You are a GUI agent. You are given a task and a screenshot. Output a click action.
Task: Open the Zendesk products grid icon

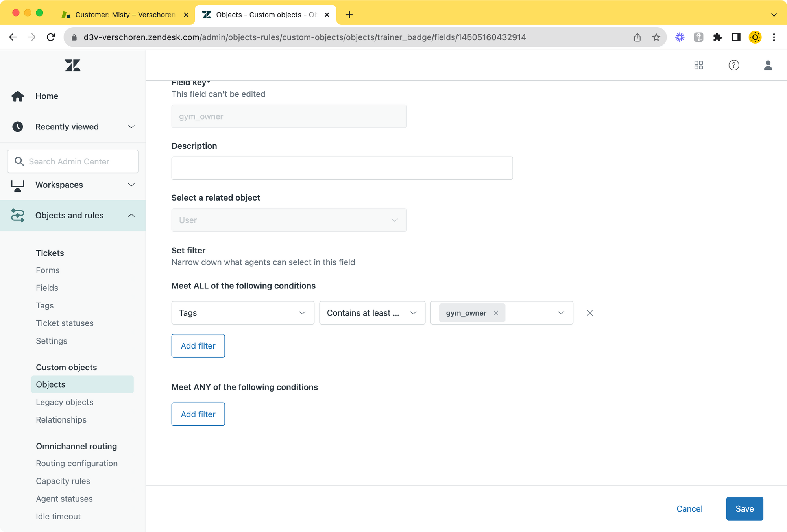click(698, 65)
